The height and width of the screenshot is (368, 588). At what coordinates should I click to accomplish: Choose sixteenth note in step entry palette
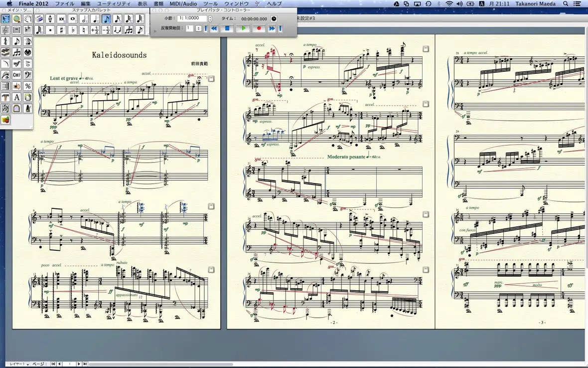click(x=118, y=19)
